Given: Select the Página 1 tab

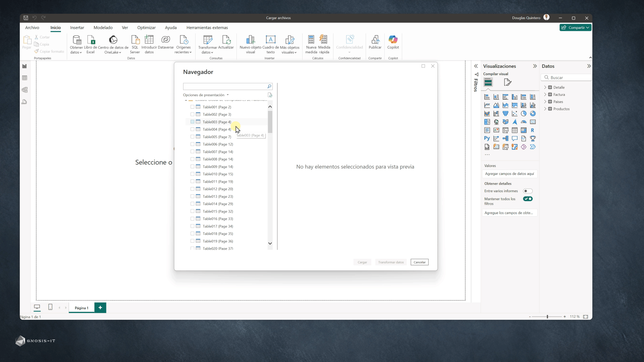Looking at the screenshot, I should 82,308.
